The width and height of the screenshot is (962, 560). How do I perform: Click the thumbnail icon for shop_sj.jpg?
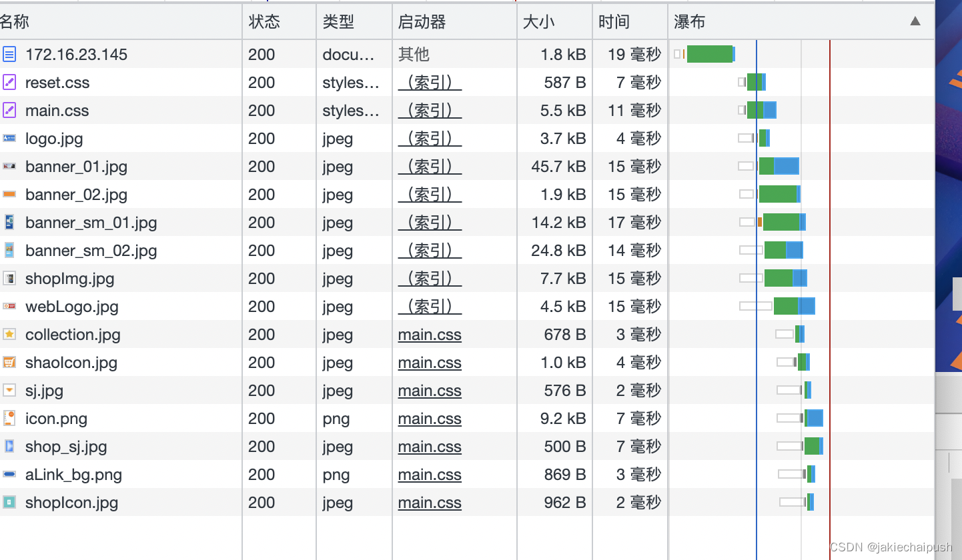9,446
